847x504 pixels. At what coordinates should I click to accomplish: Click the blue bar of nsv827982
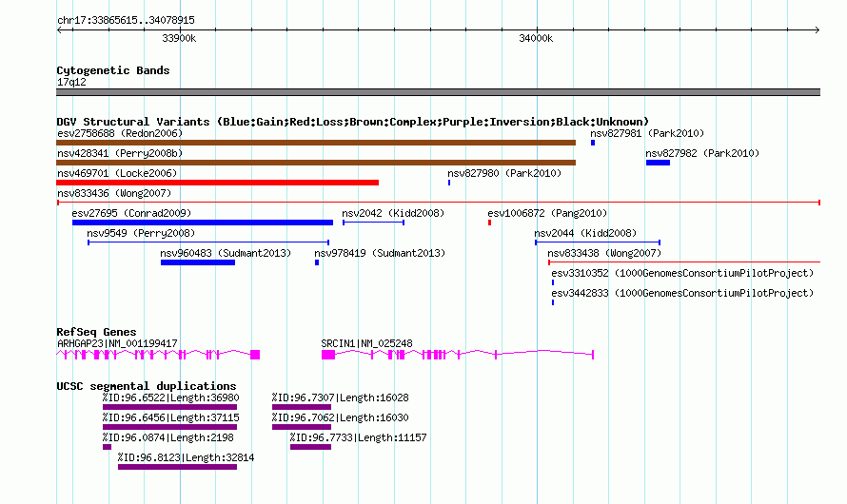coord(658,163)
